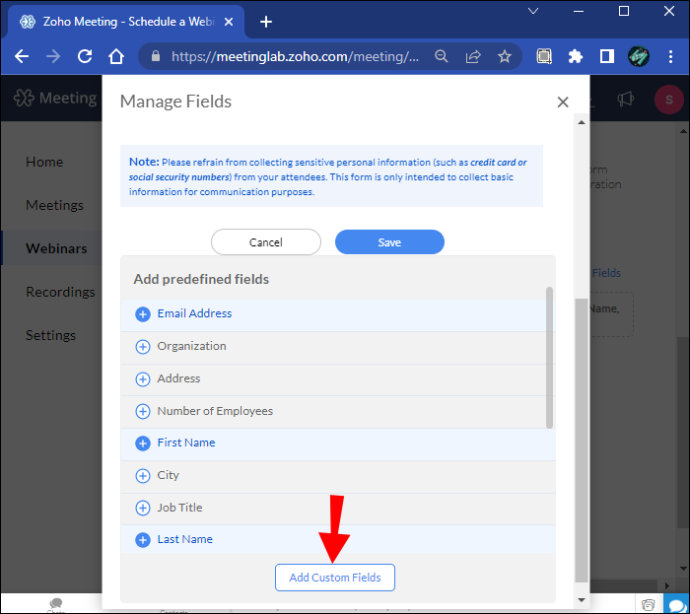The image size is (690, 614).
Task: Click the Email Address field label
Action: point(195,313)
